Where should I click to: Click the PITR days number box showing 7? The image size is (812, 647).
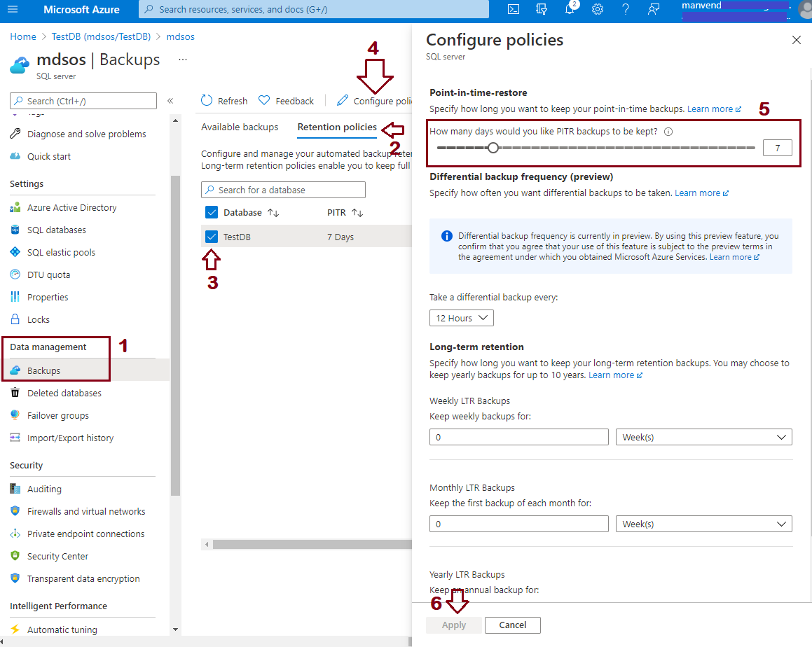click(x=777, y=148)
